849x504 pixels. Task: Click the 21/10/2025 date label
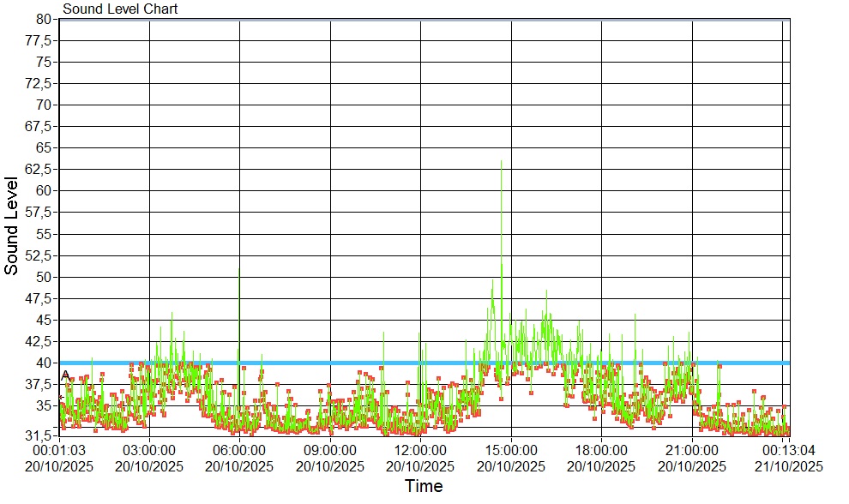[788, 466]
